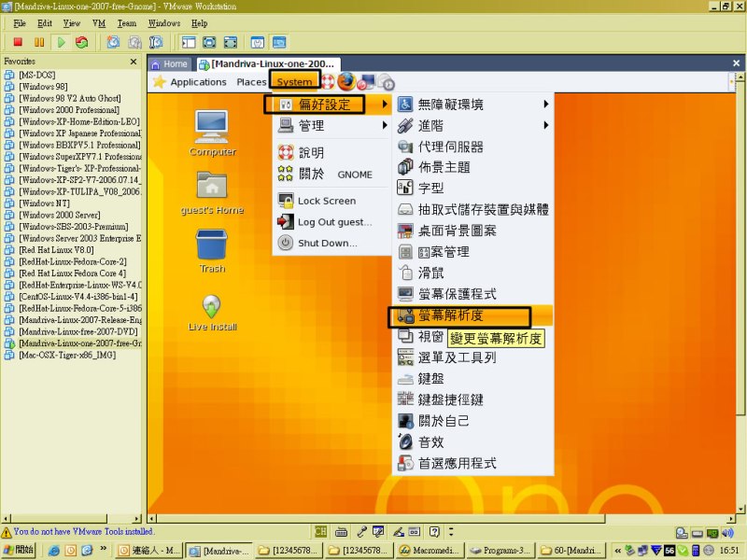Open the Applications menu in GNOME panel
747x560 pixels.
coord(198,82)
